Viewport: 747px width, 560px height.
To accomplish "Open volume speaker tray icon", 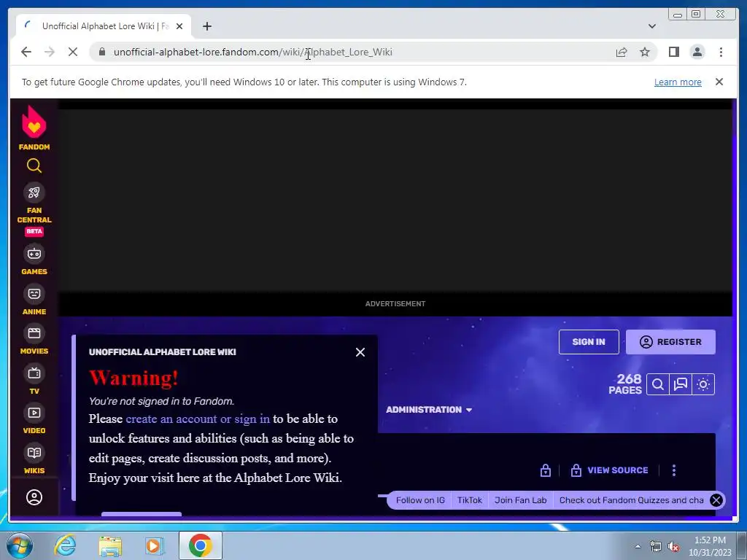I will pos(673,546).
